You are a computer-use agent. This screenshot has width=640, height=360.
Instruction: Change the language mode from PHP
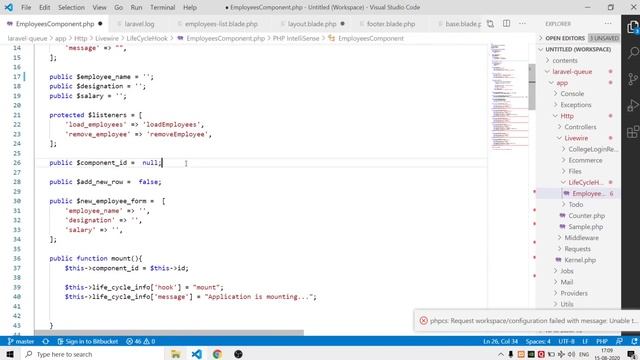tap(602, 341)
